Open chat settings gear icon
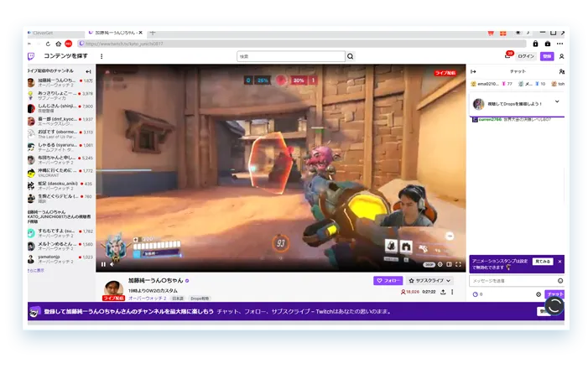This screenshot has height=379, width=588. [x=539, y=294]
